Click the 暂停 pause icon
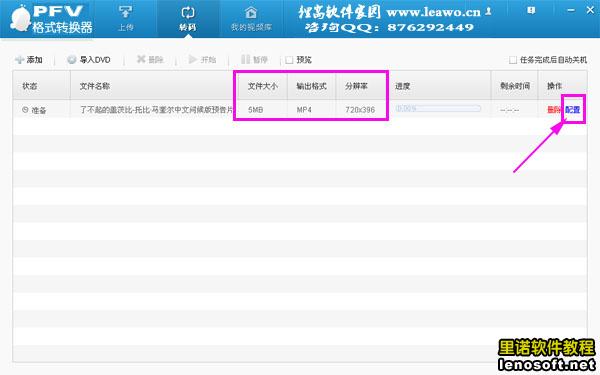Image resolution: width=600 pixels, height=375 pixels. point(245,59)
